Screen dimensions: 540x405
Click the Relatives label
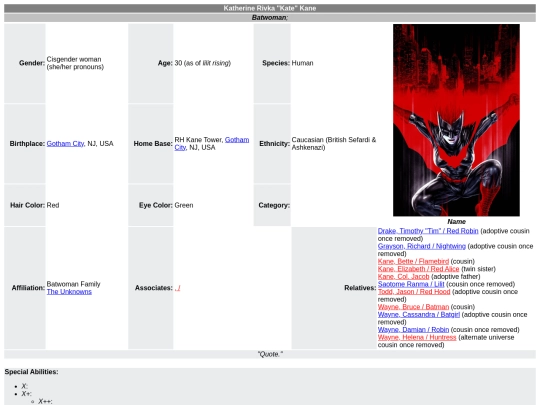(360, 288)
